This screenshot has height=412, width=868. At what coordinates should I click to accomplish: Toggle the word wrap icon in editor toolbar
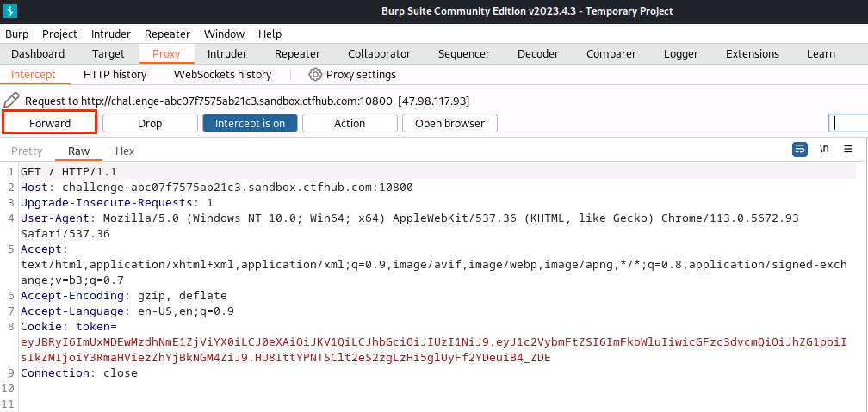click(799, 149)
